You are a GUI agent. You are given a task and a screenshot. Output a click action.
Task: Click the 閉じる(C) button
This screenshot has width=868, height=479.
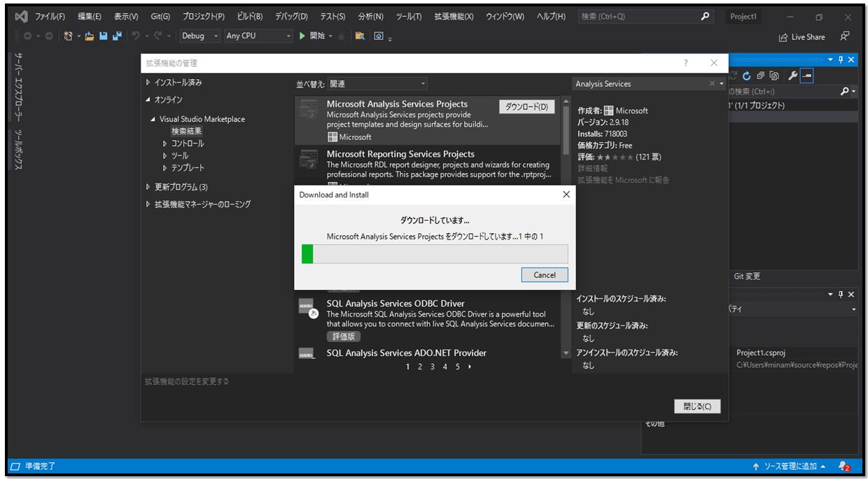[x=697, y=406]
